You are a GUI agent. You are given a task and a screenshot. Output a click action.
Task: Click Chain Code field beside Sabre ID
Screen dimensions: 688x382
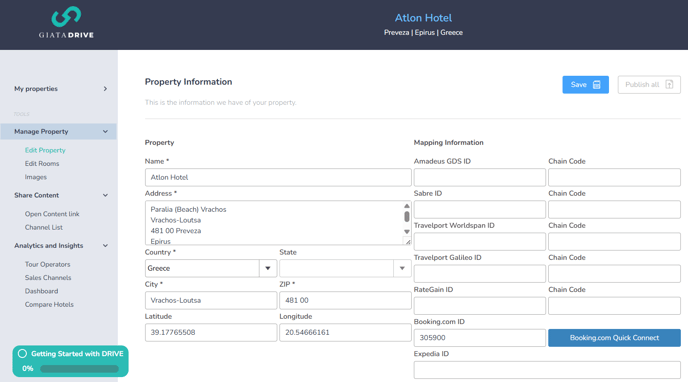[614, 210]
